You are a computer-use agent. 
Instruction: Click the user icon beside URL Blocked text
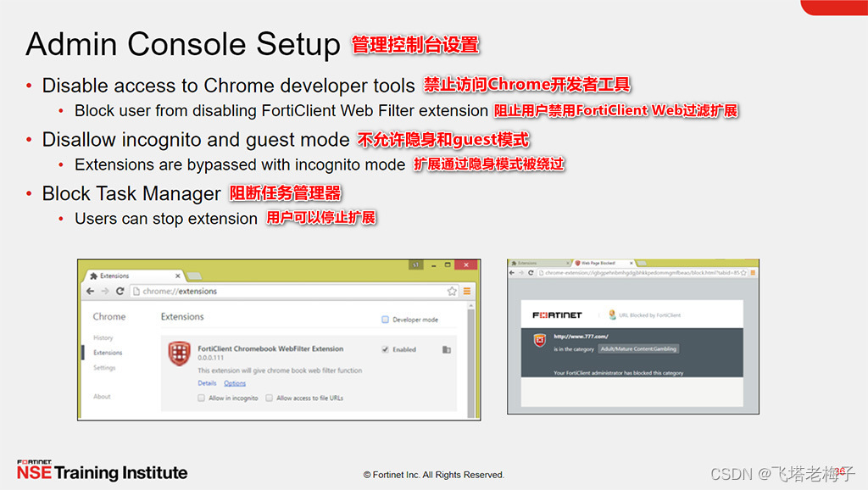click(612, 315)
